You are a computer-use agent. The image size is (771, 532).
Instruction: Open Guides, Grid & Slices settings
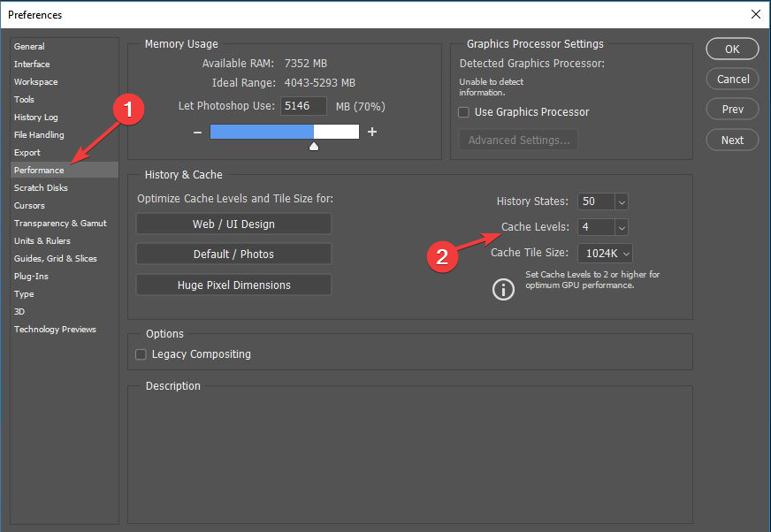tap(55, 259)
